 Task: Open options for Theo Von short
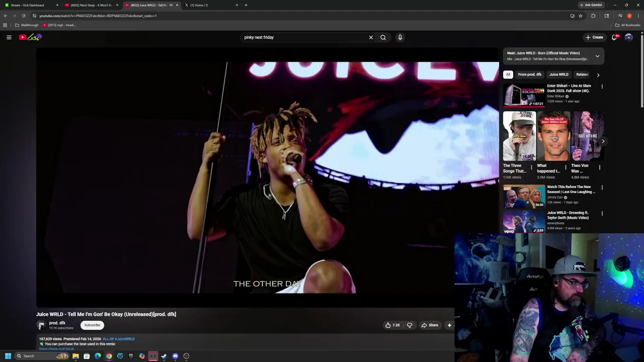click(599, 167)
